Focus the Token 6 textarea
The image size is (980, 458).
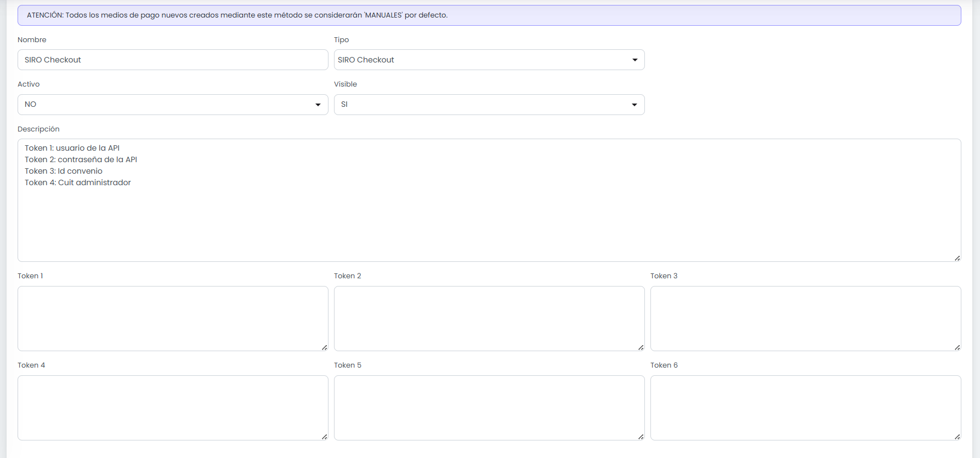[x=806, y=408]
